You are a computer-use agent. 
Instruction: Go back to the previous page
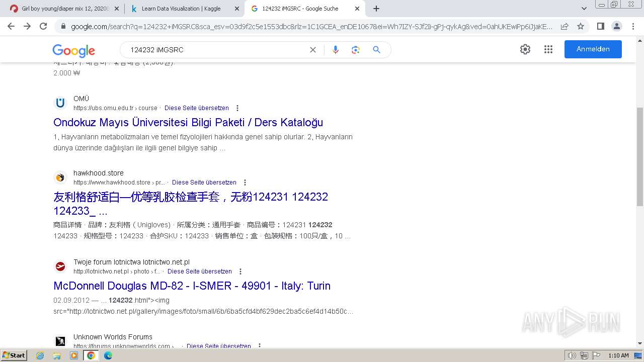(11, 26)
